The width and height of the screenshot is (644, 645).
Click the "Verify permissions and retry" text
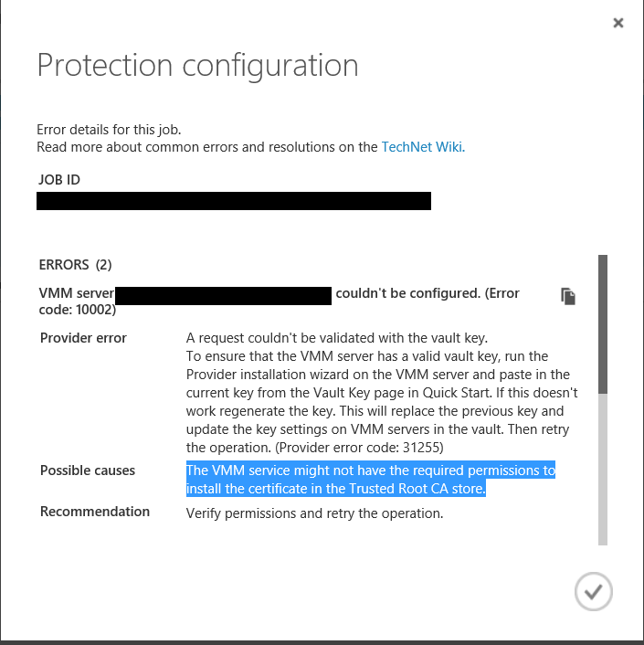pyautogui.click(x=314, y=513)
